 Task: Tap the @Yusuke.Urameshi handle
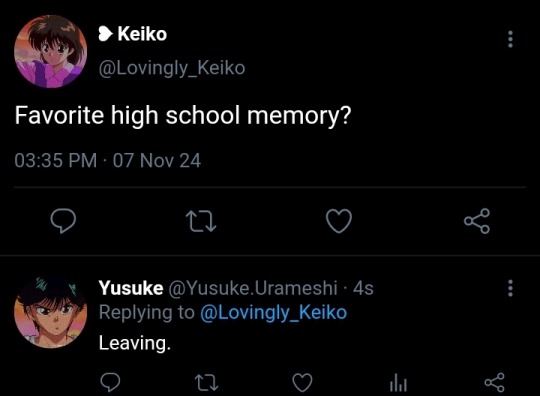coord(253,288)
